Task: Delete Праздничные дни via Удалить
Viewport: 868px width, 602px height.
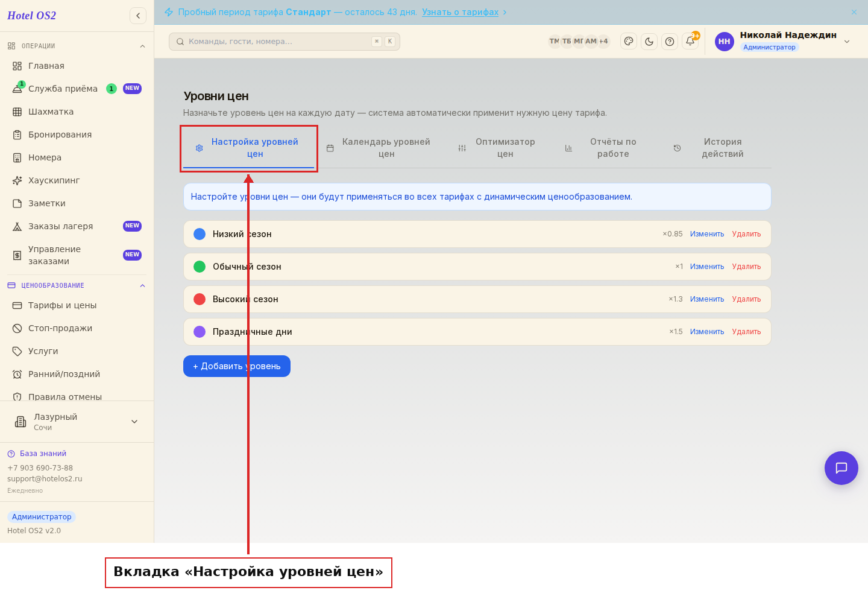Action: tap(746, 332)
